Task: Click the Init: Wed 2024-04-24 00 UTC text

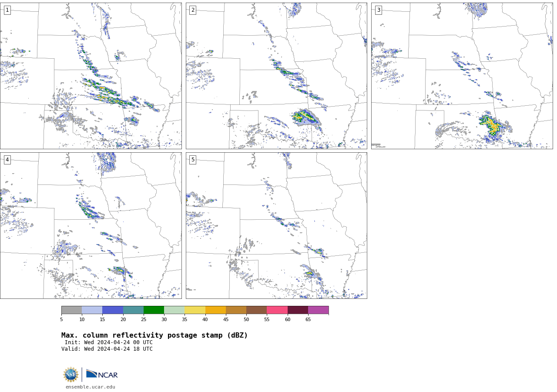Action: pyautogui.click(x=109, y=342)
